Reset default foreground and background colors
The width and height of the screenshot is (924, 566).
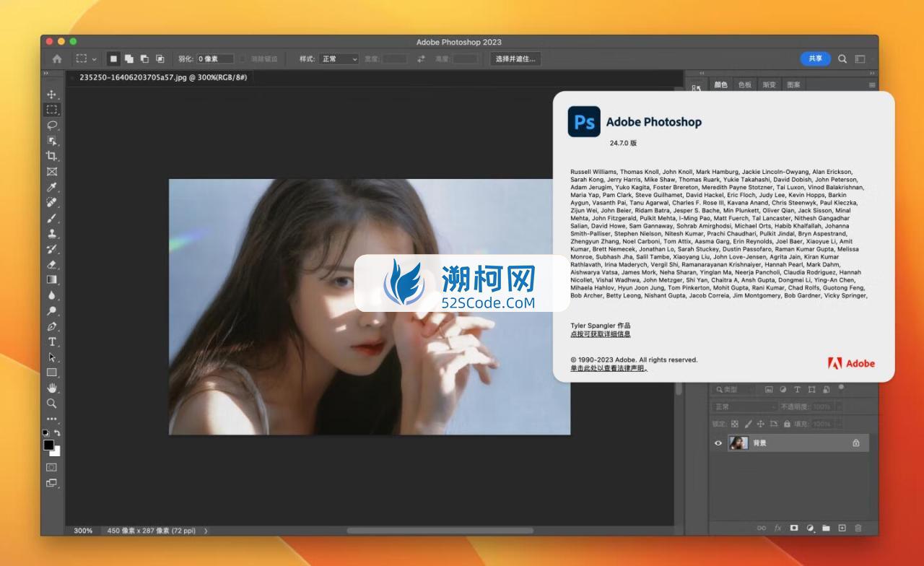point(46,433)
